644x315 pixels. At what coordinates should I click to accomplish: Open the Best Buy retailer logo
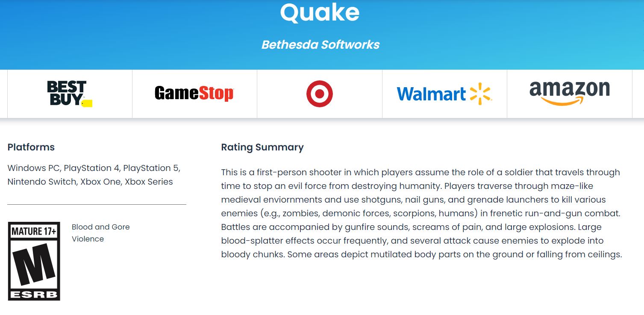(x=70, y=94)
